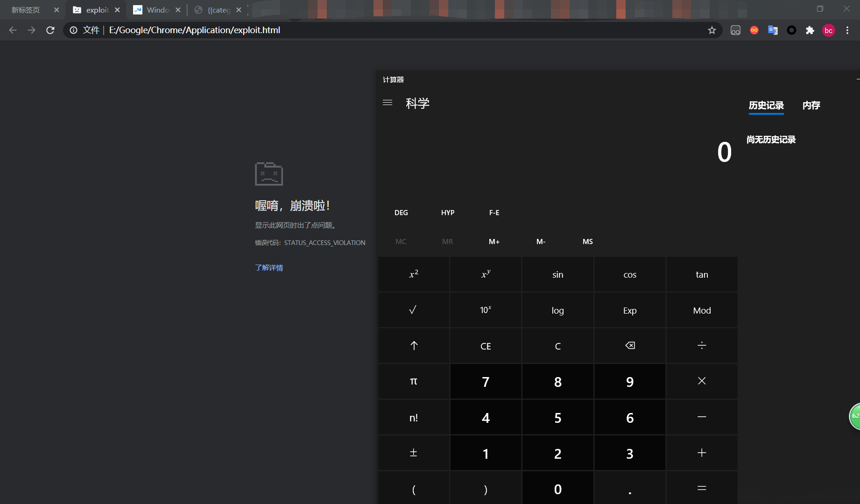Viewport: 860px width, 504px height.
Task: Reload the exploit.html page
Action: pyautogui.click(x=50, y=30)
